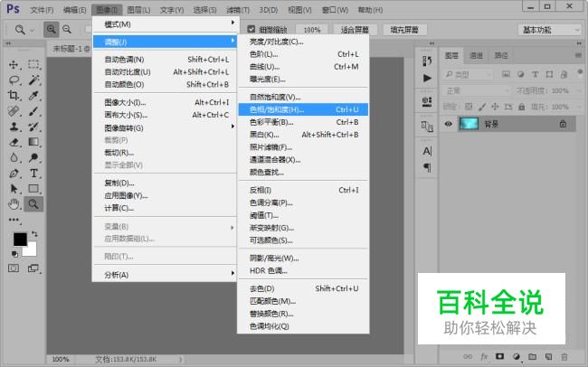
Task: Open the Layers panel options menu
Action: click(x=579, y=55)
